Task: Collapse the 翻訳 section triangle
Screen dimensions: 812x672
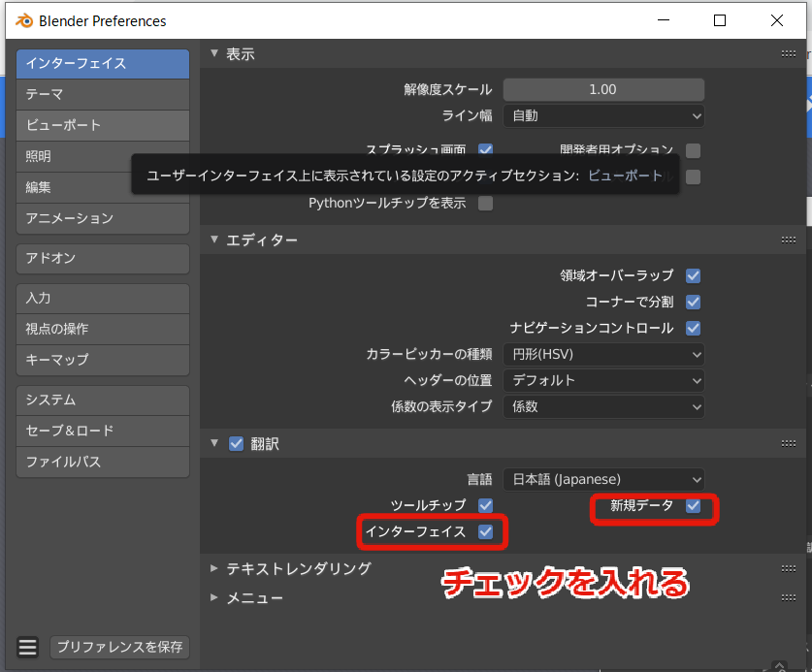Action: coord(214,443)
